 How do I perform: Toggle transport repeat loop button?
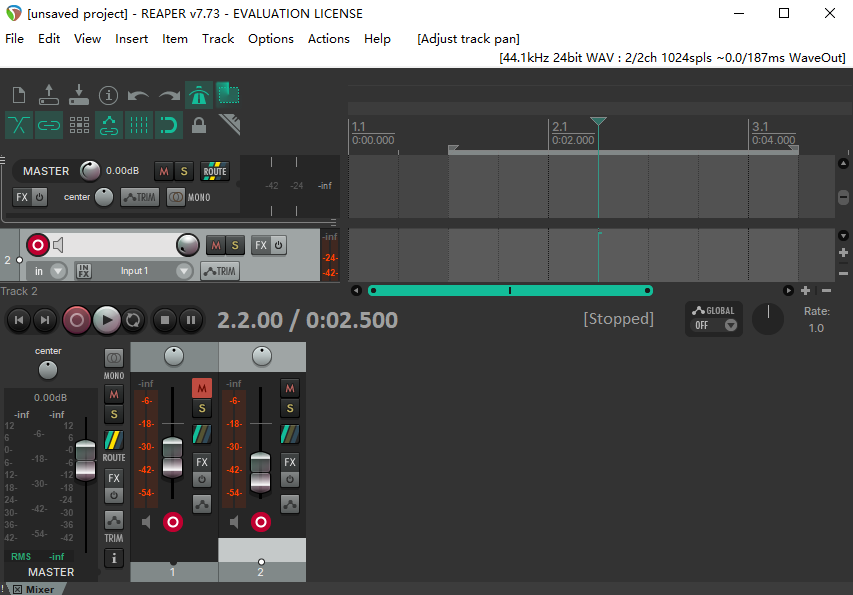point(133,320)
